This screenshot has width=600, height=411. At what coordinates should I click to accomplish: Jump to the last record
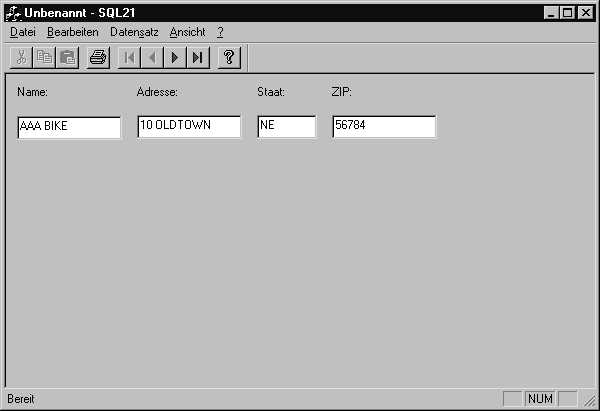point(198,57)
